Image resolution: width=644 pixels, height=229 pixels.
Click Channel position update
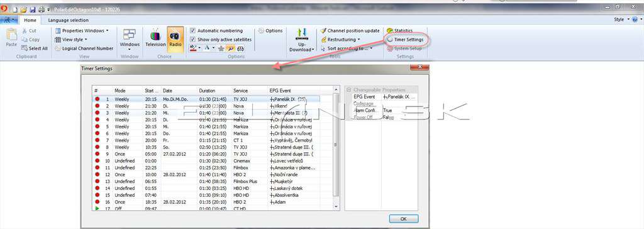(x=350, y=30)
